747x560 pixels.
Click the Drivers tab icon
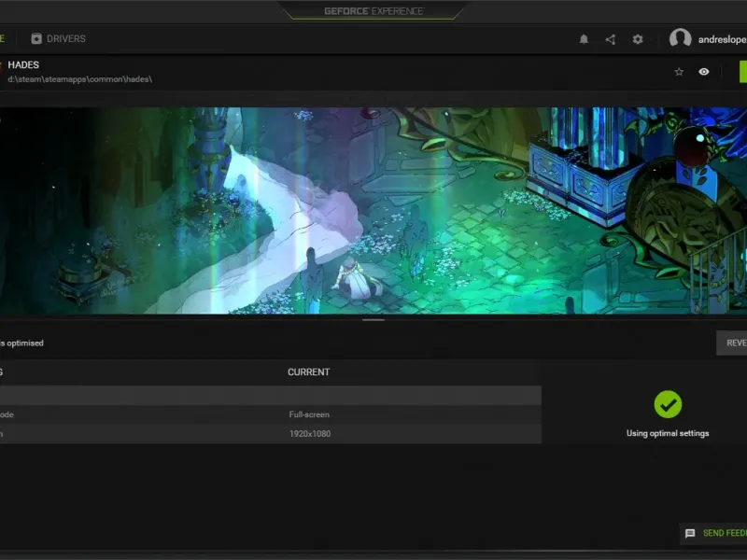36,38
